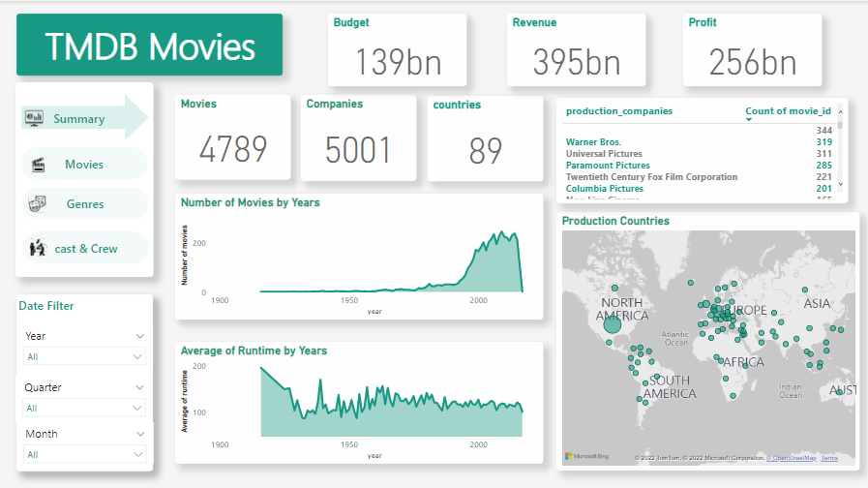Viewport: 868px width, 488px height.
Task: Click the Summary monitor chart icon
Action: (34, 118)
